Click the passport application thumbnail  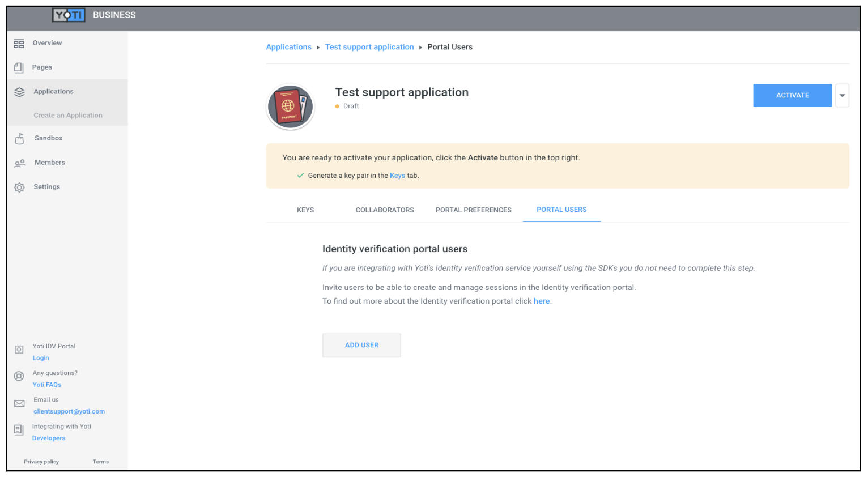[x=290, y=107]
